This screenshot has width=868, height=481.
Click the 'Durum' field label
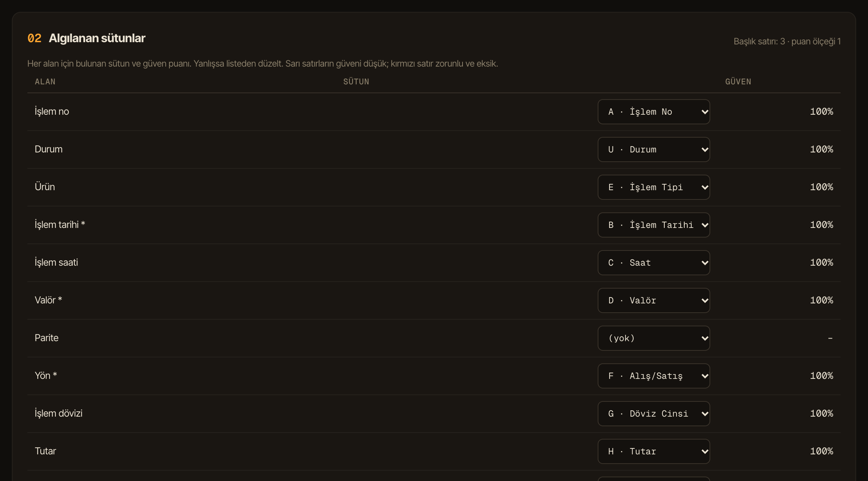pyautogui.click(x=49, y=149)
